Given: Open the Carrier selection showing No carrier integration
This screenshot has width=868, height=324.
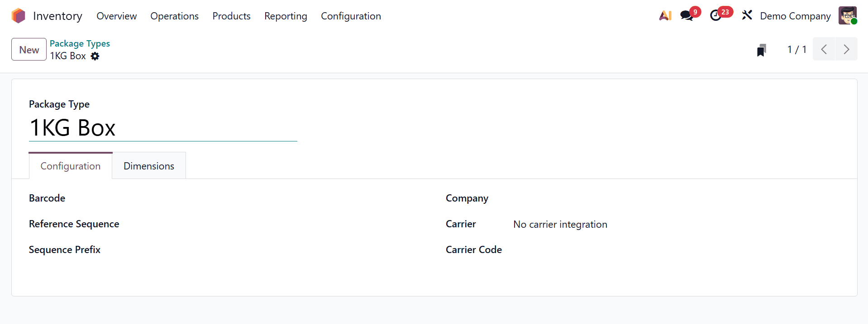Looking at the screenshot, I should tap(676, 224).
